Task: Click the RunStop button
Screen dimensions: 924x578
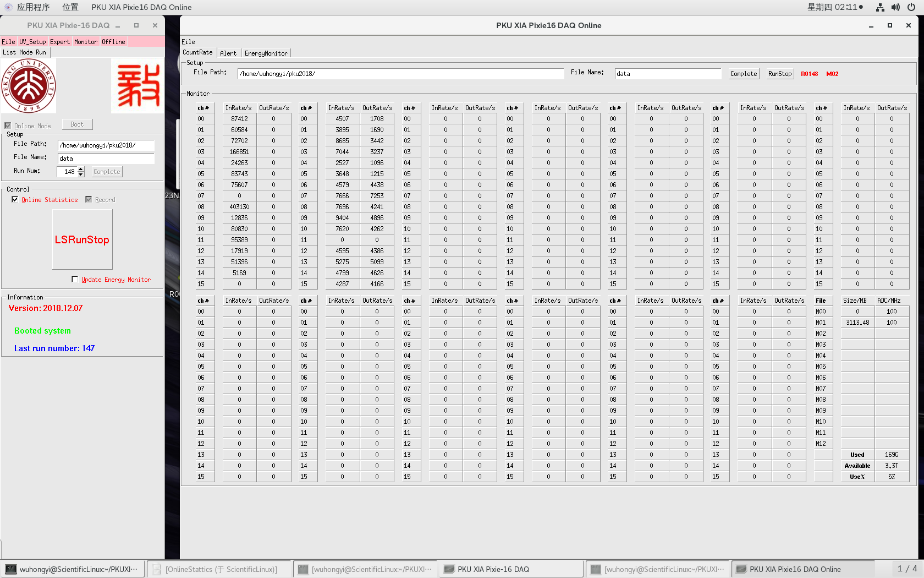Action: click(780, 74)
